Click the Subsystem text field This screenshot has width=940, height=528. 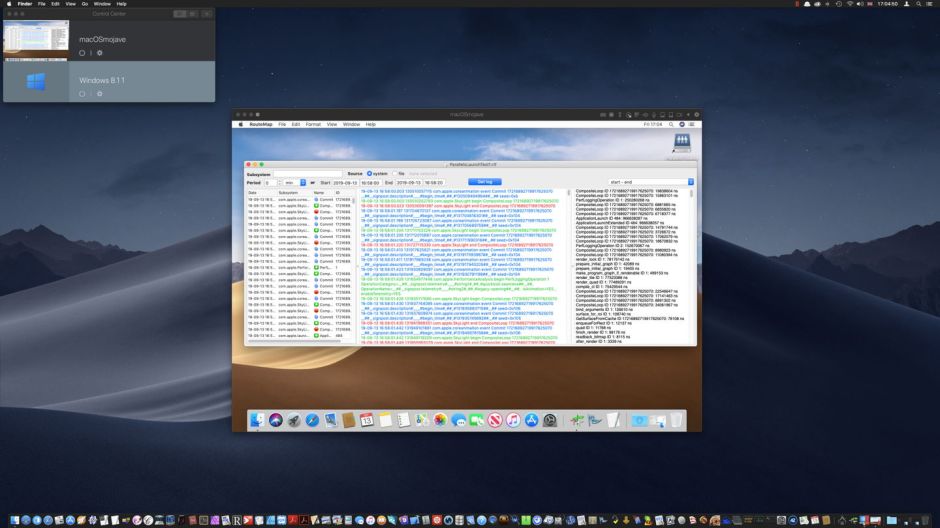pyautogui.click(x=308, y=174)
